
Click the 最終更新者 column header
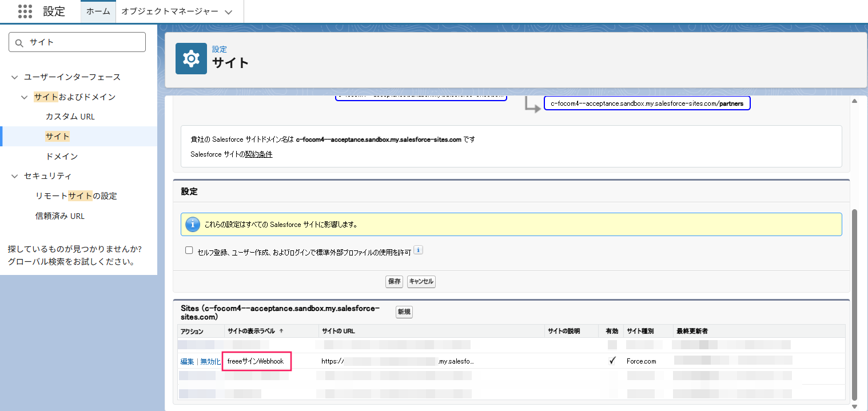pyautogui.click(x=692, y=331)
